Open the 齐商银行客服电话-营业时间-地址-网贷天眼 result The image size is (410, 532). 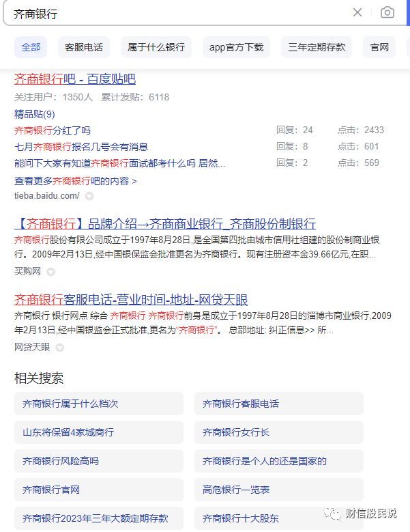coord(131,300)
